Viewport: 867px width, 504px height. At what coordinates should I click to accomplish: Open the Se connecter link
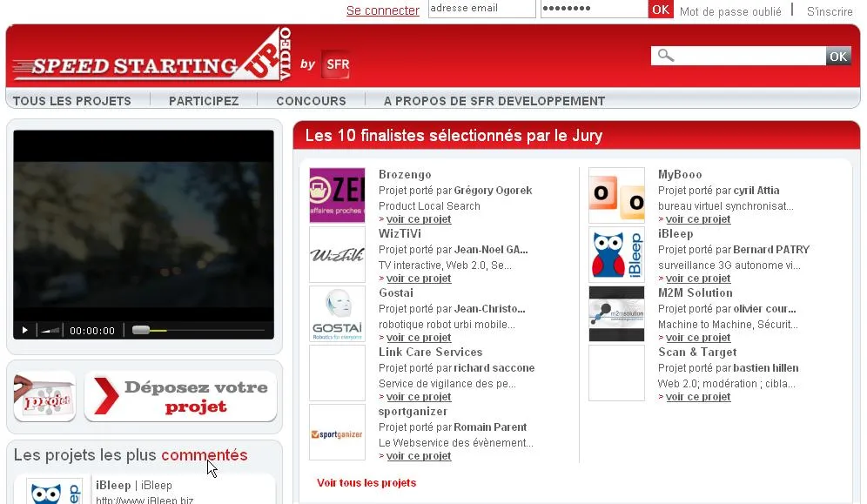[x=383, y=10]
